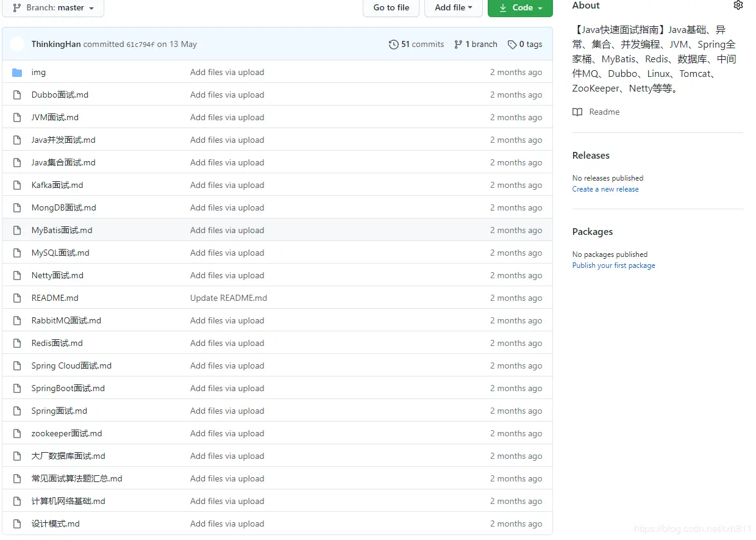
Task: Click file icon beside Java集合面试.md
Action: 17,163
